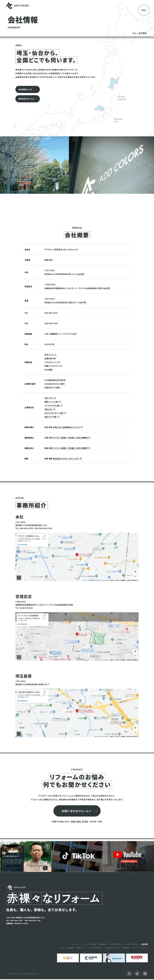Click the 048-606-3745 phone number in the contact section
The height and width of the screenshot is (980, 154).
(x=79, y=821)
